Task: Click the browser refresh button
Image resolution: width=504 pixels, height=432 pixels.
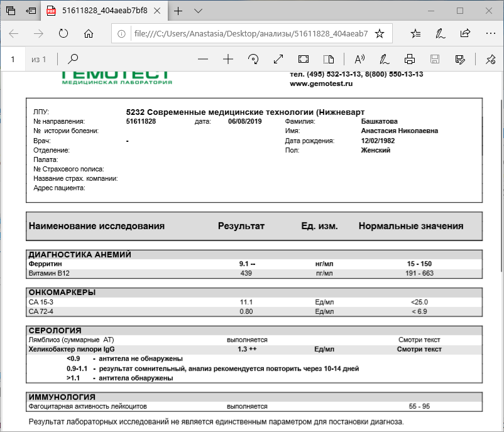Action: (63, 33)
